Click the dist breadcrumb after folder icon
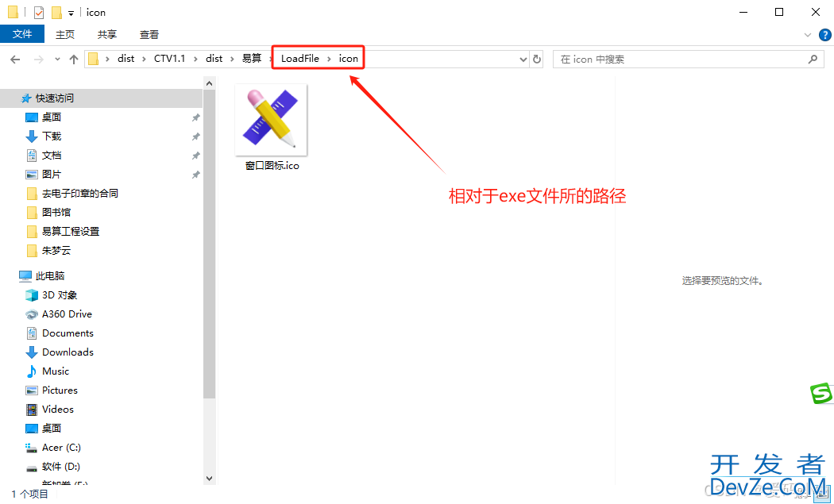 click(126, 59)
